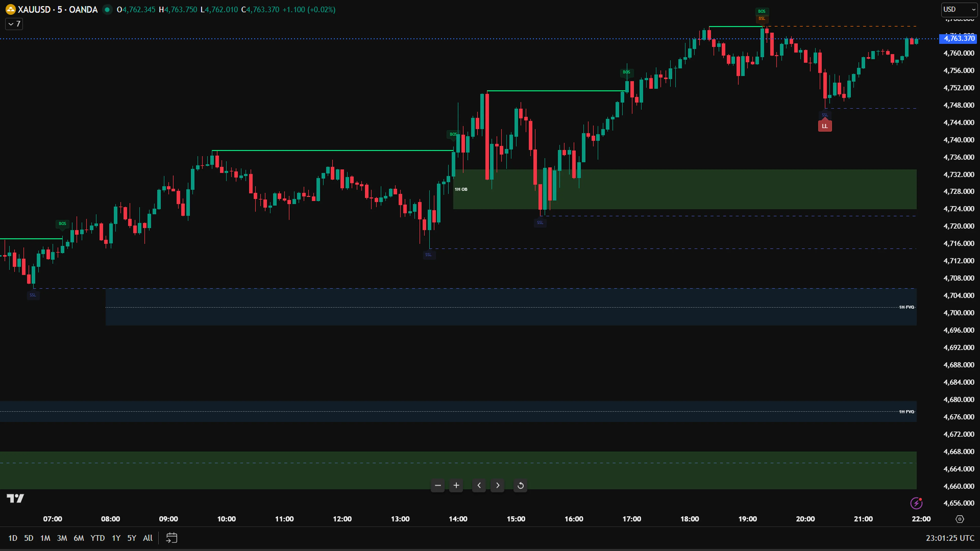Click the green market status dot

tap(107, 9)
